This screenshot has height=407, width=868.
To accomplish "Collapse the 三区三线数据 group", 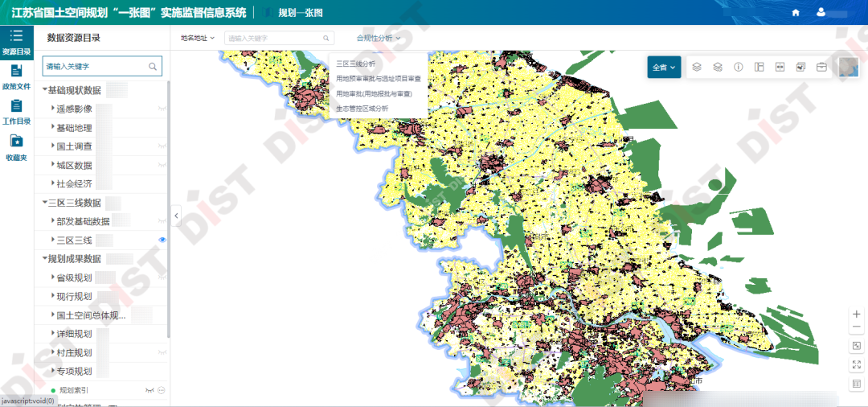I will pos(45,202).
